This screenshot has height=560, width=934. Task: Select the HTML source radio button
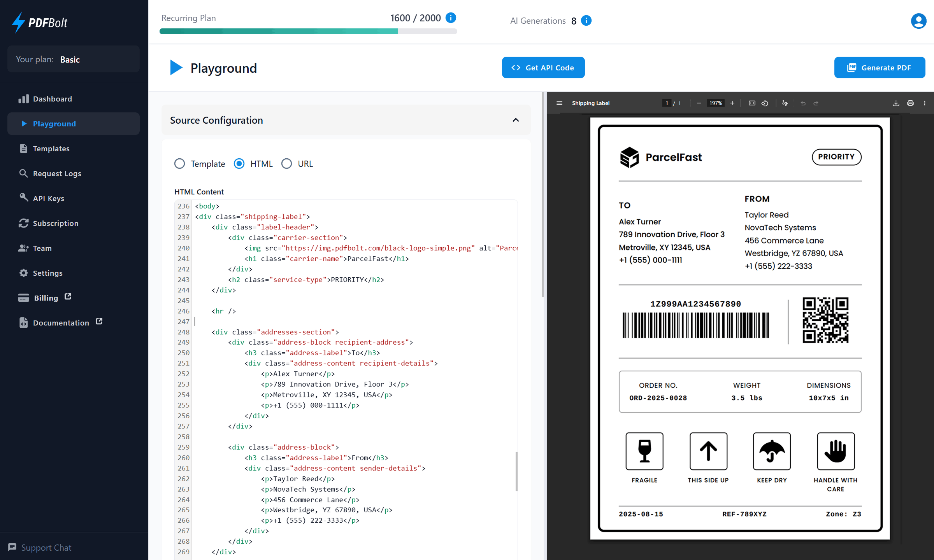(239, 164)
